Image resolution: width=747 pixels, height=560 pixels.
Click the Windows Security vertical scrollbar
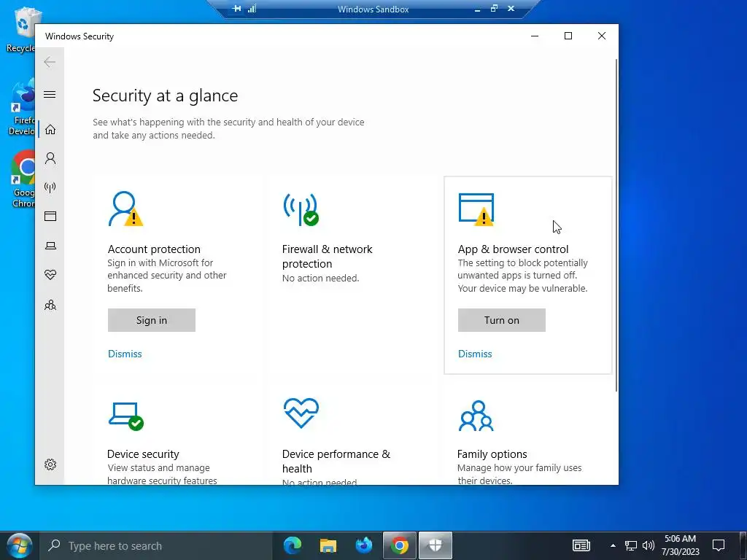[616, 225]
